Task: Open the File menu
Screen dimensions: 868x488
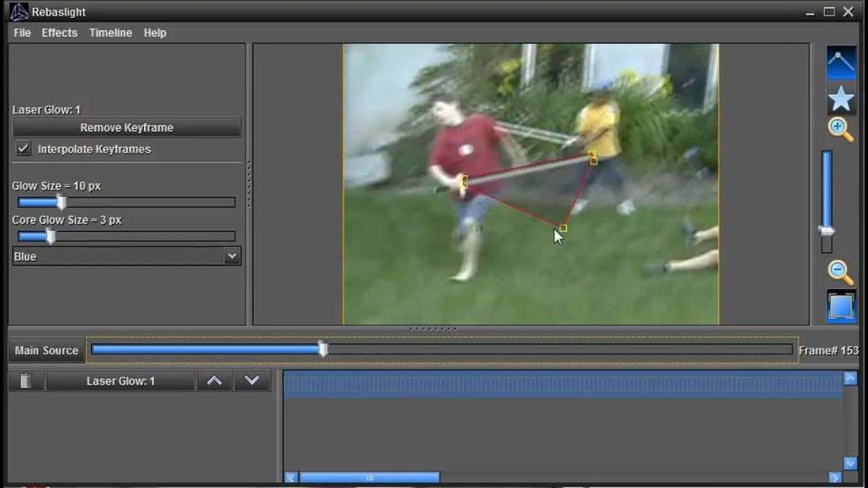Action: click(x=22, y=33)
